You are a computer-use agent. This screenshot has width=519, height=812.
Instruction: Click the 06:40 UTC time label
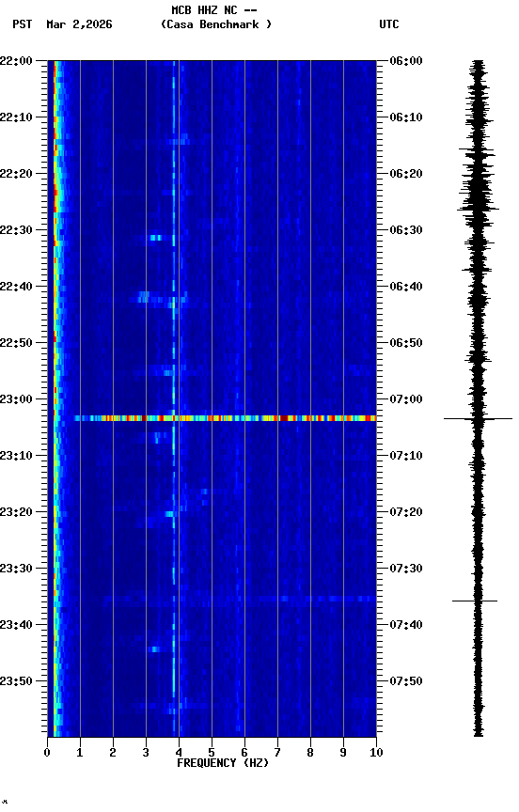point(406,287)
